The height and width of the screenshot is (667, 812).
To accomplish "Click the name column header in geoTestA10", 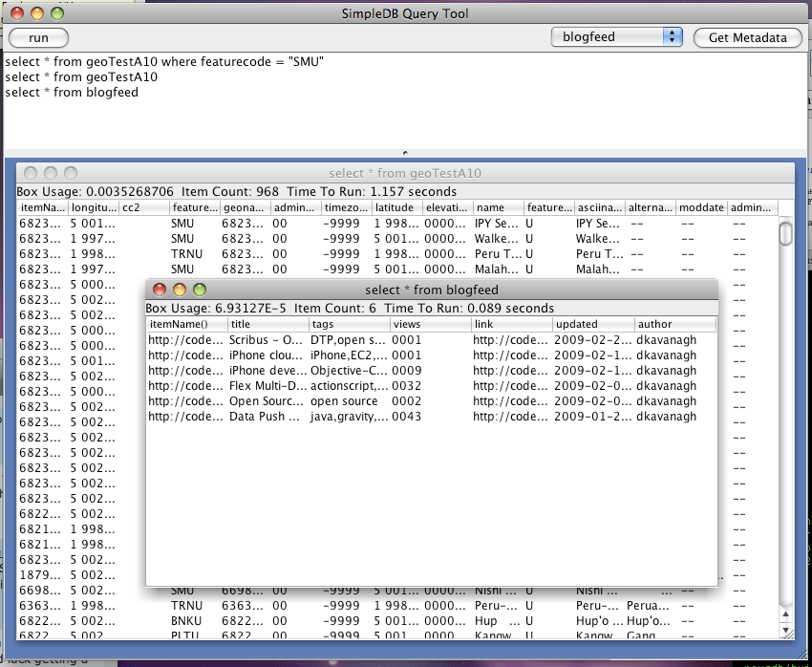I will [500, 207].
